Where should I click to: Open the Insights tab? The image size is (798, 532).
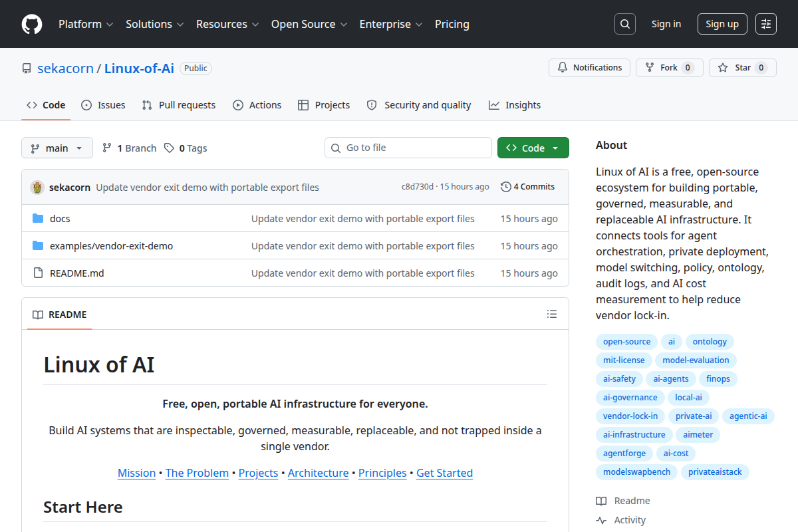515,105
